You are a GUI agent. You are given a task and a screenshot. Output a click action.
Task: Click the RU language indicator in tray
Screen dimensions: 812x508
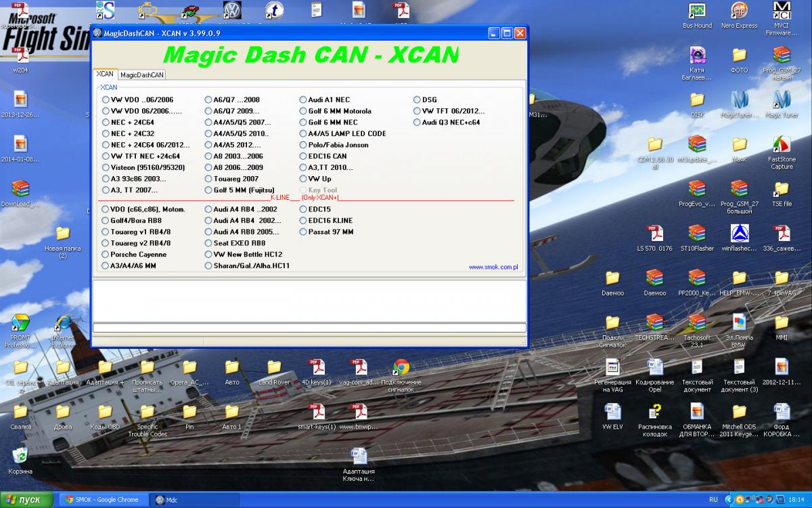713,500
